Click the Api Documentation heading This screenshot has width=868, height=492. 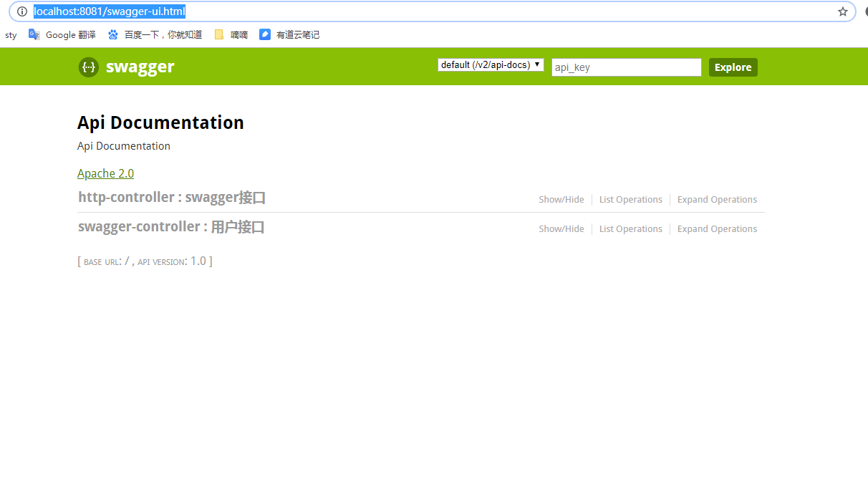[160, 122]
